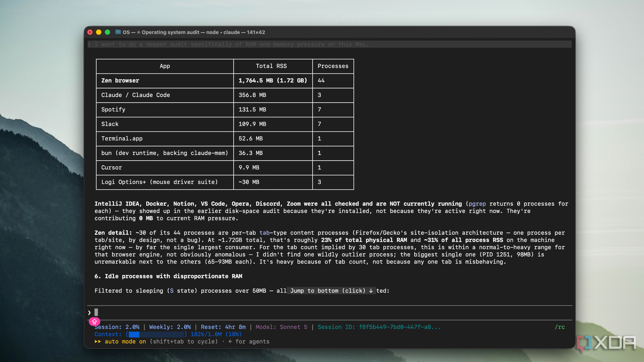Select the ~30 MB cell
This screenshot has height=362, width=644.
(x=273, y=182)
